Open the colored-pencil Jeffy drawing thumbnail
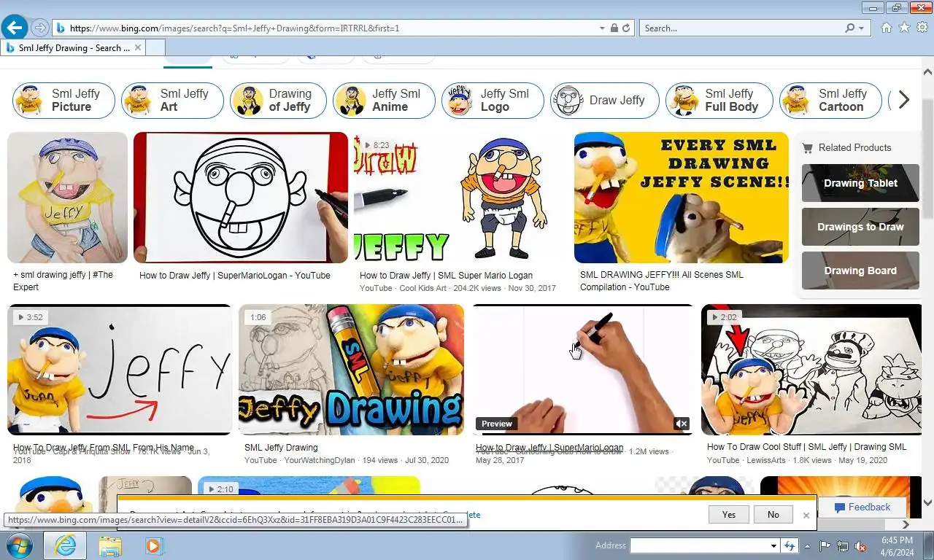The height and width of the screenshot is (560, 934). (x=67, y=198)
